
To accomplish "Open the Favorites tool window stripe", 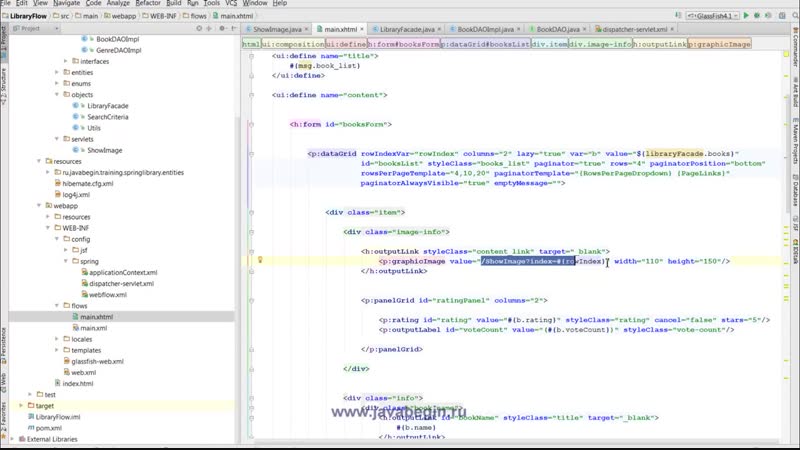I will tap(4, 420).
